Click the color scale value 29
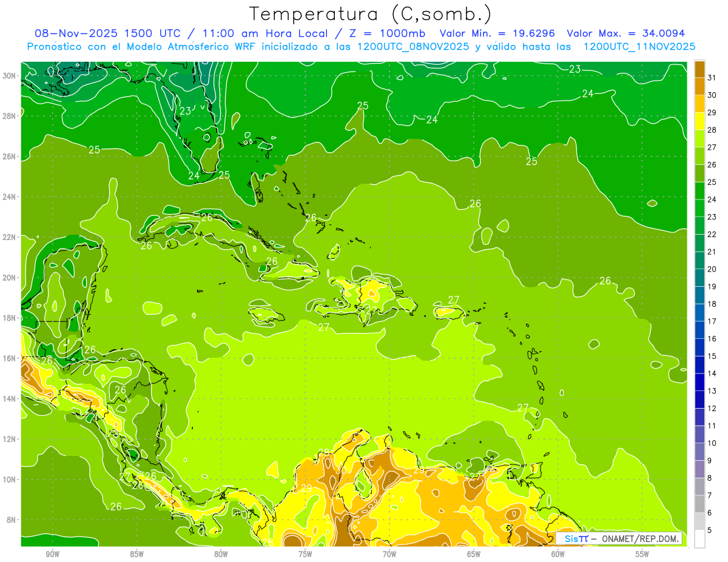This screenshot has height=562, width=728. 712,112
